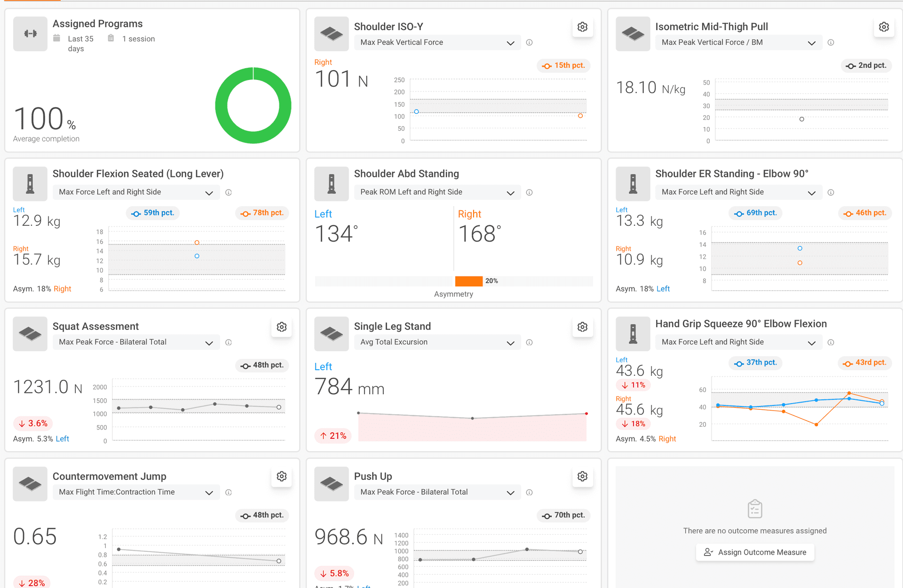Click the Assigned Programs dumbbell icon
Screen dimensions: 903x588
pyautogui.click(x=30, y=34)
